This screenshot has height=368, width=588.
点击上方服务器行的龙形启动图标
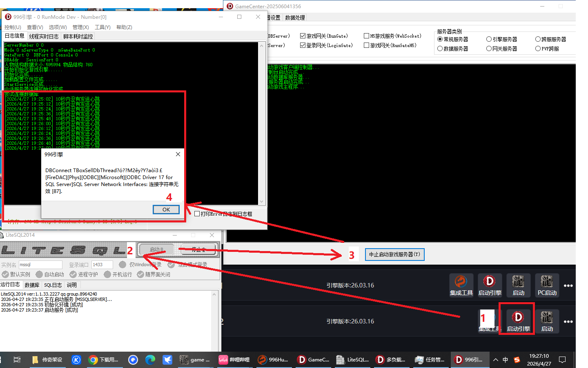coord(518,285)
